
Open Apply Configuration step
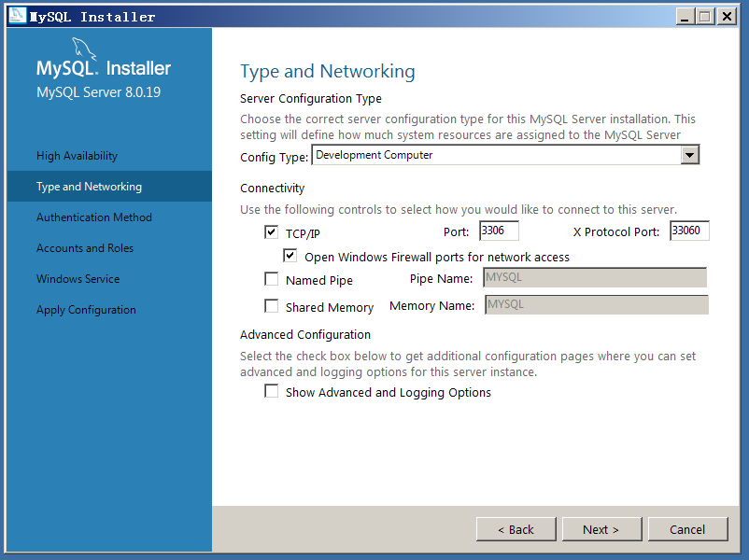click(x=86, y=310)
